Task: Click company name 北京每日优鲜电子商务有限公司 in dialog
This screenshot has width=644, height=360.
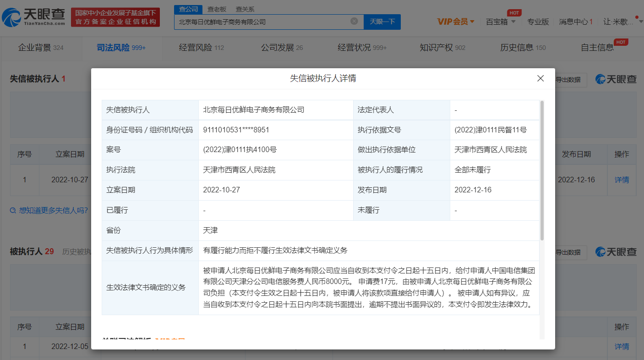Action: click(254, 110)
